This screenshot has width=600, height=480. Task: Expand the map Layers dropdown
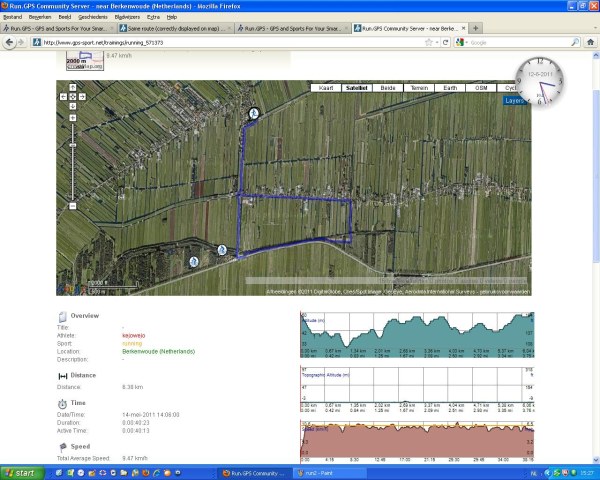click(514, 101)
